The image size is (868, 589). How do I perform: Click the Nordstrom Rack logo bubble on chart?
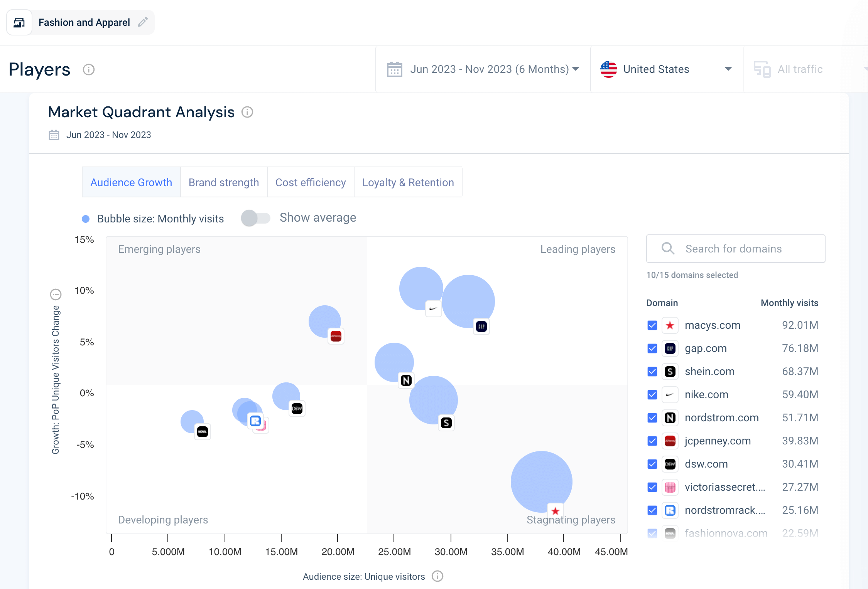point(255,421)
